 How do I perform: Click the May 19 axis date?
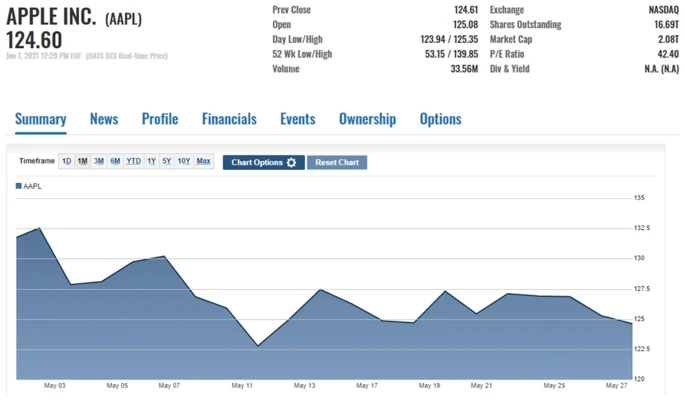pos(429,385)
